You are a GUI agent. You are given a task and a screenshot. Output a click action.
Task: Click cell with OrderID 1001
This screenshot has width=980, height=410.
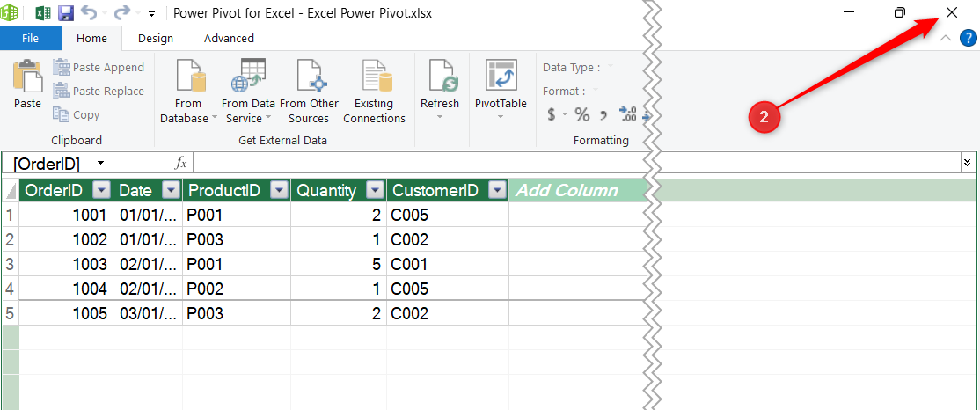point(66,215)
